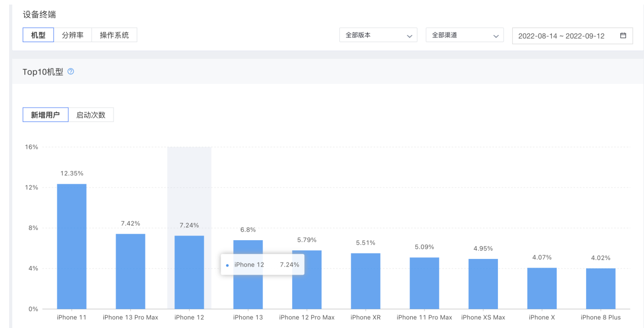
Task: Click the calendar icon in date range field
Action: tap(623, 36)
